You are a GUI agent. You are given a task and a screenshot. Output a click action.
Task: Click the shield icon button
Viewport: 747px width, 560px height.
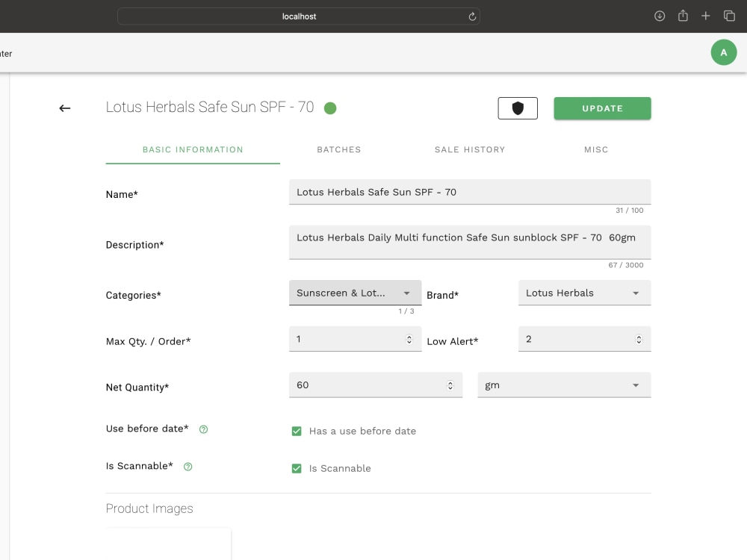[518, 108]
